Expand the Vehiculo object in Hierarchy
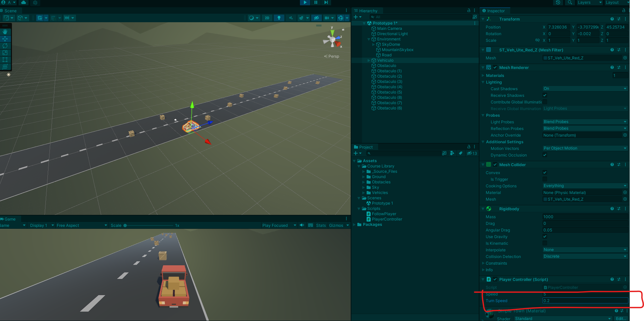Viewport: 644px width, 321px height. 369,60
